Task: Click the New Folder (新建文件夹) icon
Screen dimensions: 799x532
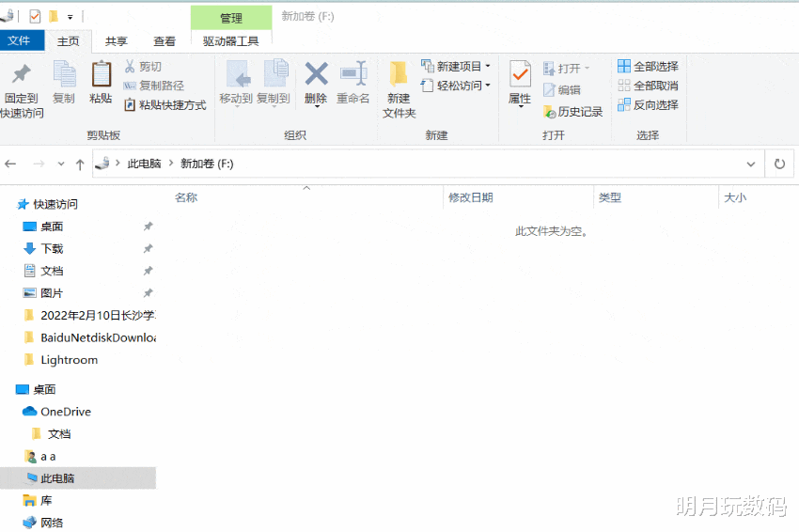Action: (x=399, y=74)
